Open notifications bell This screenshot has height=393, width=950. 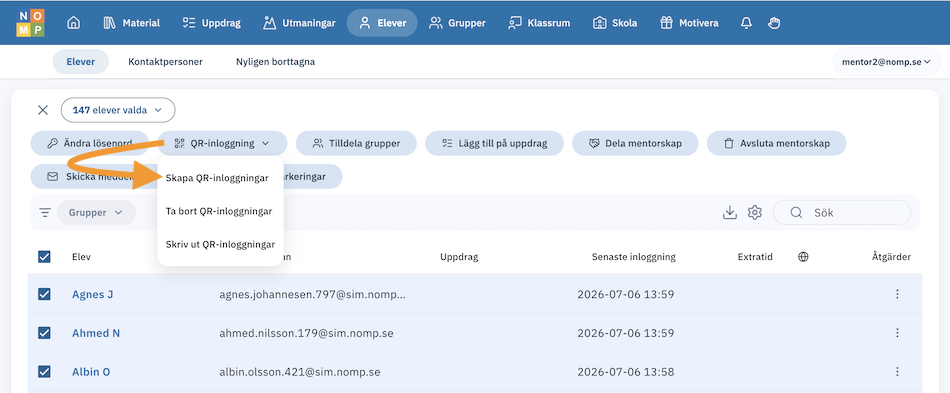[746, 23]
